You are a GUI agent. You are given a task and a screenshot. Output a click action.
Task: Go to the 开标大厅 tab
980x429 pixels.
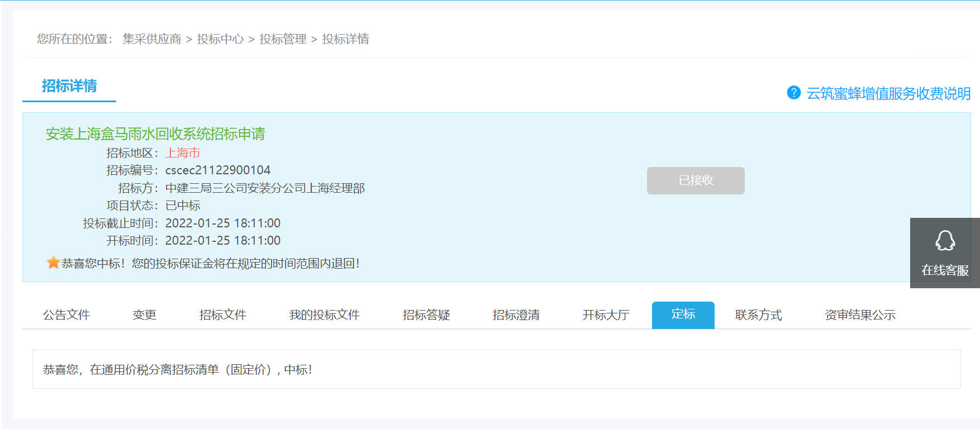606,315
